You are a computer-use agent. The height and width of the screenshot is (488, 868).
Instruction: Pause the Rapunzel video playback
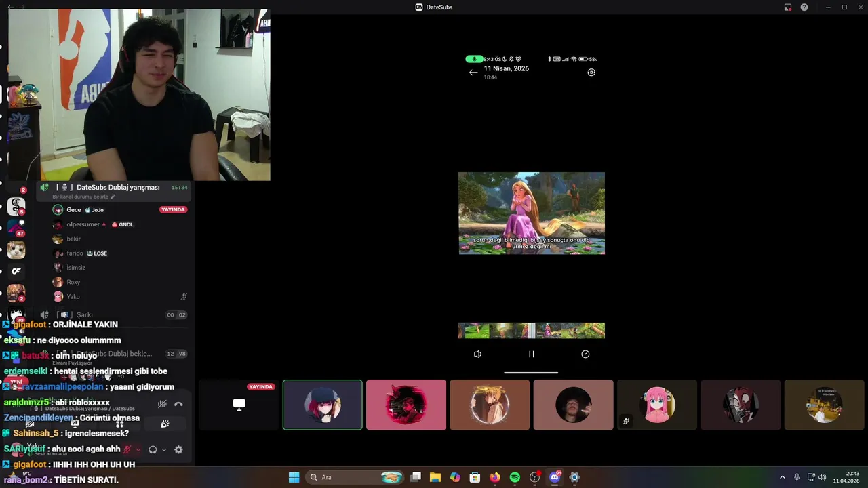point(532,354)
